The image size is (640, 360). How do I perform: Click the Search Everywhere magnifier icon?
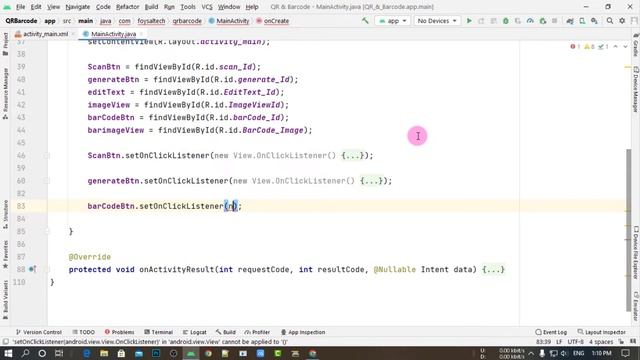(610, 20)
